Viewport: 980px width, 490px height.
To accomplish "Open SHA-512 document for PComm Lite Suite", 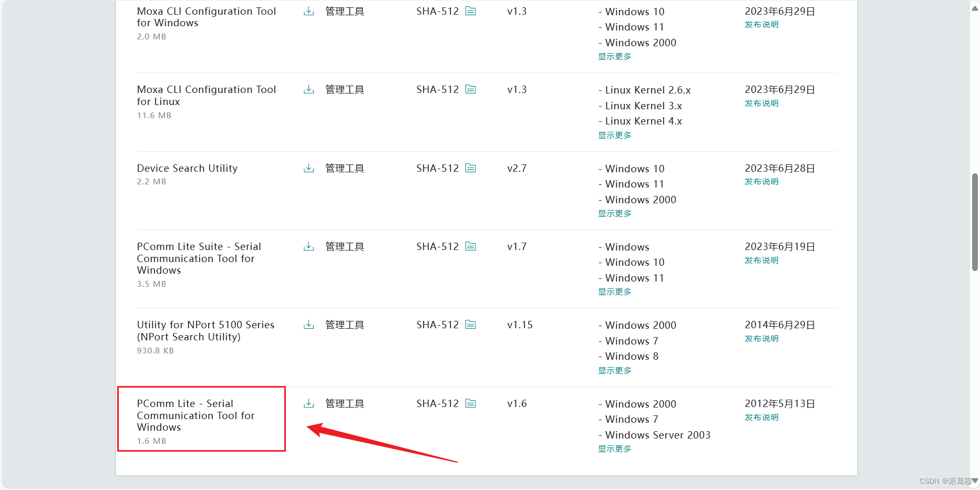I will [471, 246].
